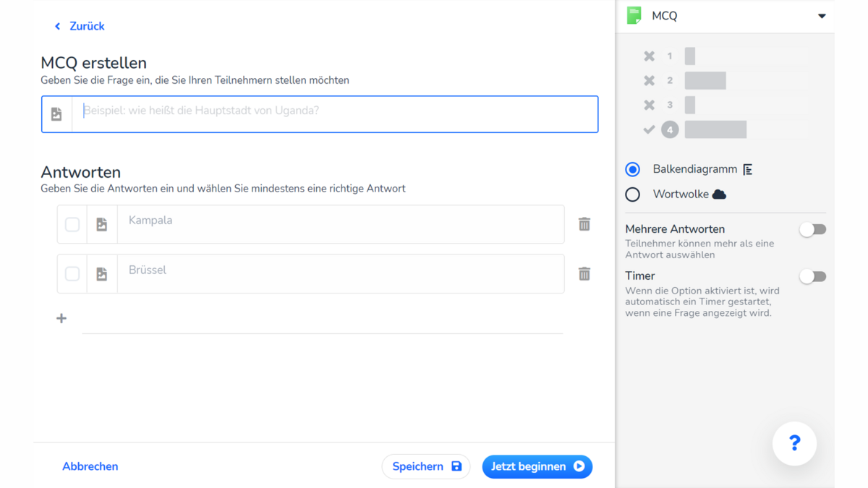This screenshot has height=488, width=868.
Task: Click image icon beside Kampala answer
Action: pyautogui.click(x=102, y=225)
